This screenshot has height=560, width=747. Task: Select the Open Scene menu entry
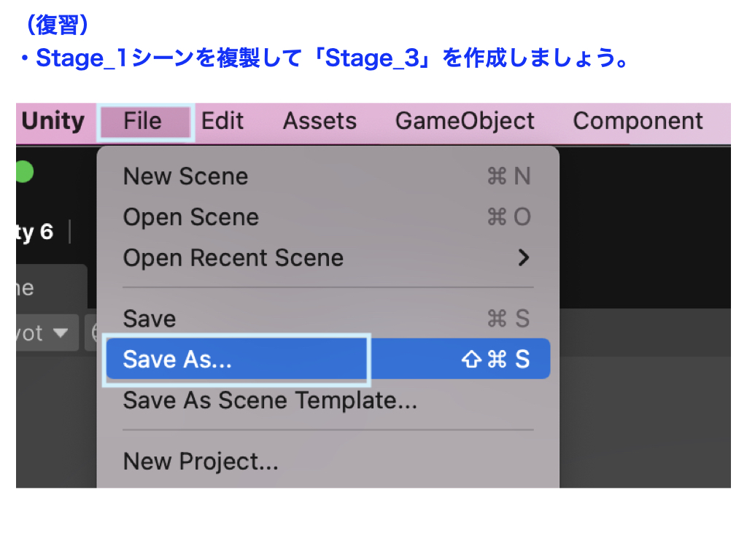click(x=190, y=217)
